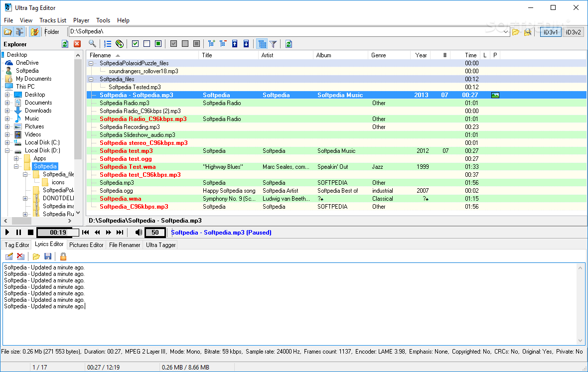Refresh the tracks list
Screen dimensions: 588x372
click(289, 44)
